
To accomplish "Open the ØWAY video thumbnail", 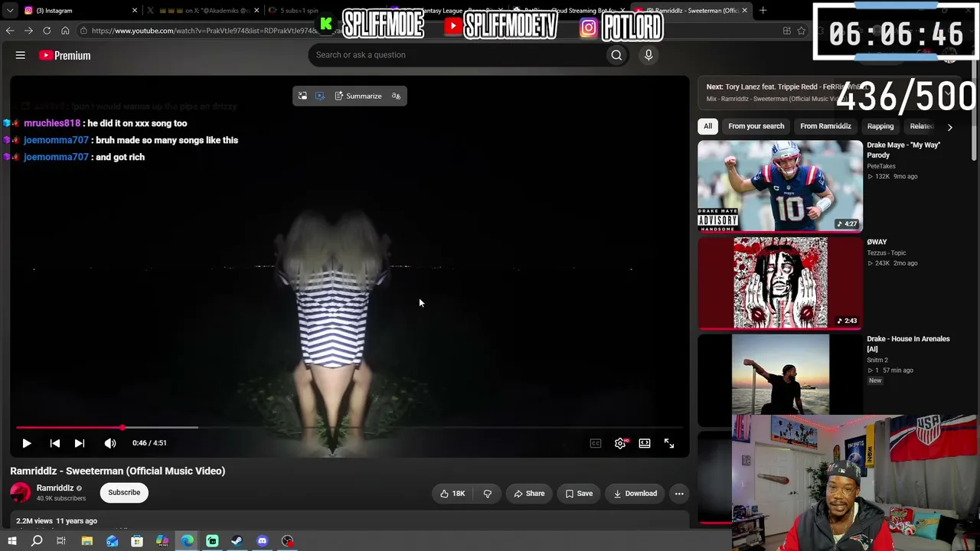I will 780,283.
